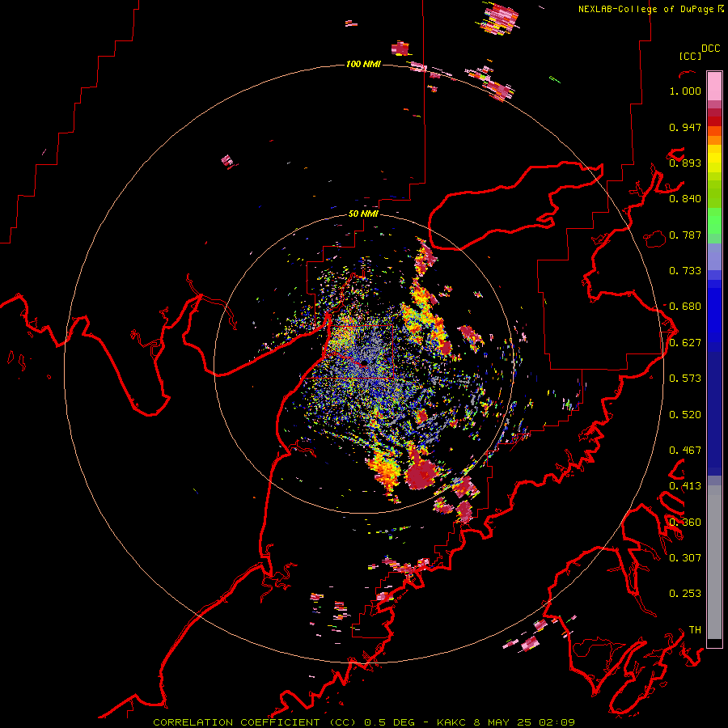Click the 100 NMI range ring label

pos(363,64)
